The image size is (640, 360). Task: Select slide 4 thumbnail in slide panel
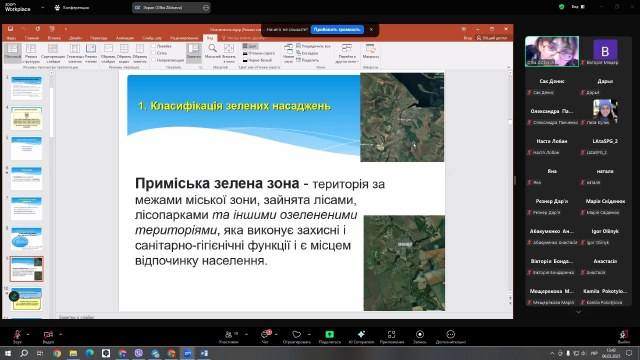(27, 118)
